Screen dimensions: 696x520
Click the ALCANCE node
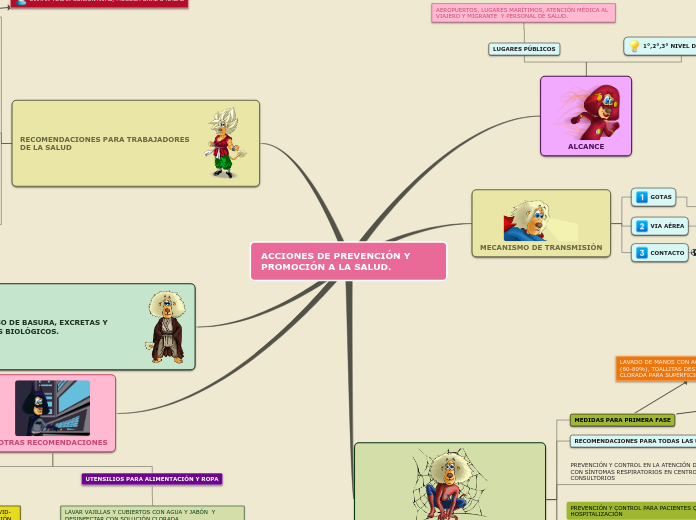(x=586, y=116)
